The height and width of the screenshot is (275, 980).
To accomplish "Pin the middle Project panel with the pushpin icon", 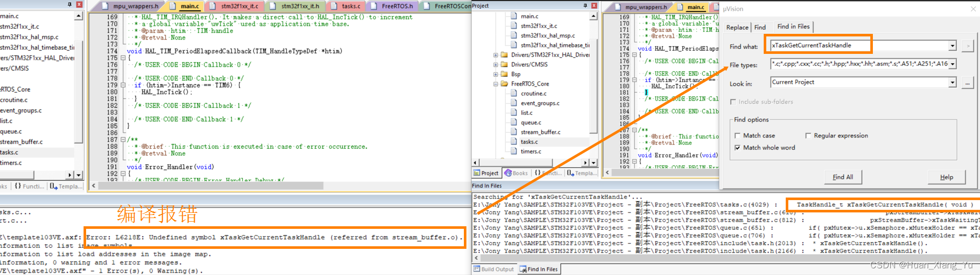I will pos(585,6).
